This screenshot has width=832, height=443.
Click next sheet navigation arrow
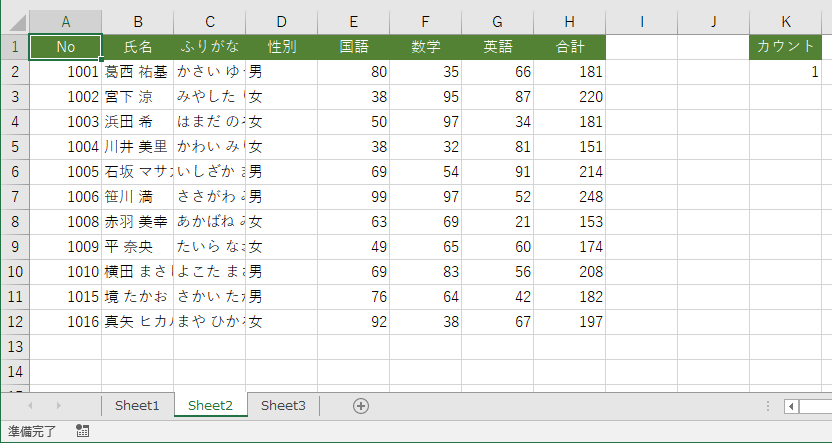point(58,405)
